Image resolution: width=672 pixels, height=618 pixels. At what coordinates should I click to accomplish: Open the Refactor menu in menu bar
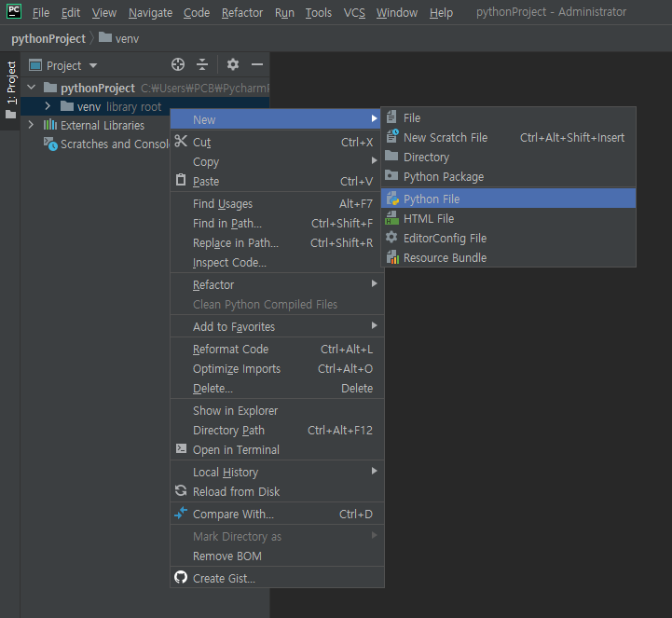pos(242,13)
